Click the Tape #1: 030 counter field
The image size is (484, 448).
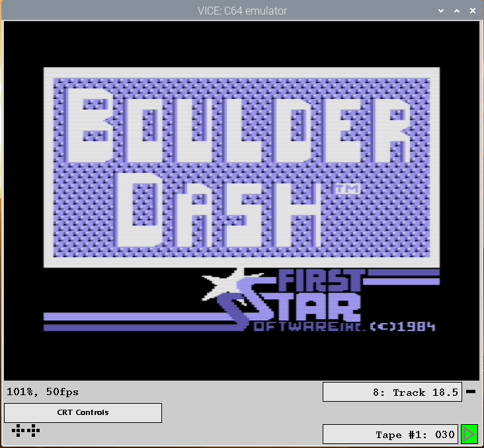pyautogui.click(x=390, y=434)
